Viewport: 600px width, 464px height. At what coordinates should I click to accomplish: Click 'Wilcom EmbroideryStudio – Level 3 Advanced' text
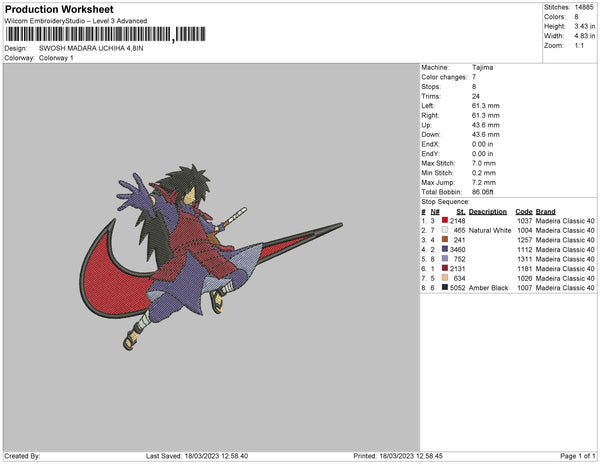(x=76, y=21)
